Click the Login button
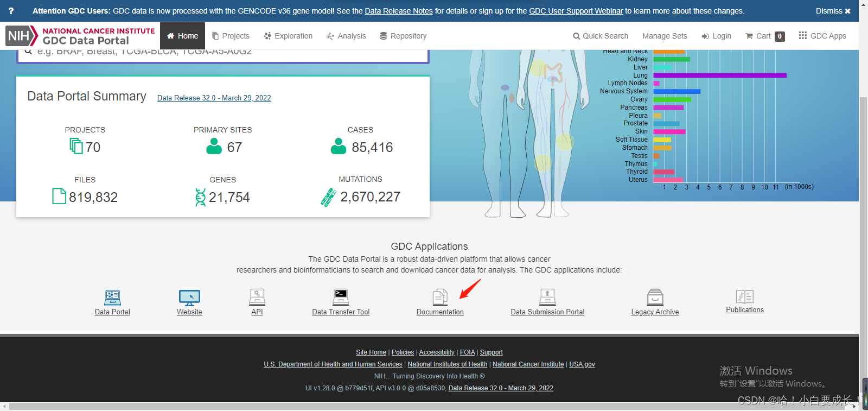 coord(716,36)
